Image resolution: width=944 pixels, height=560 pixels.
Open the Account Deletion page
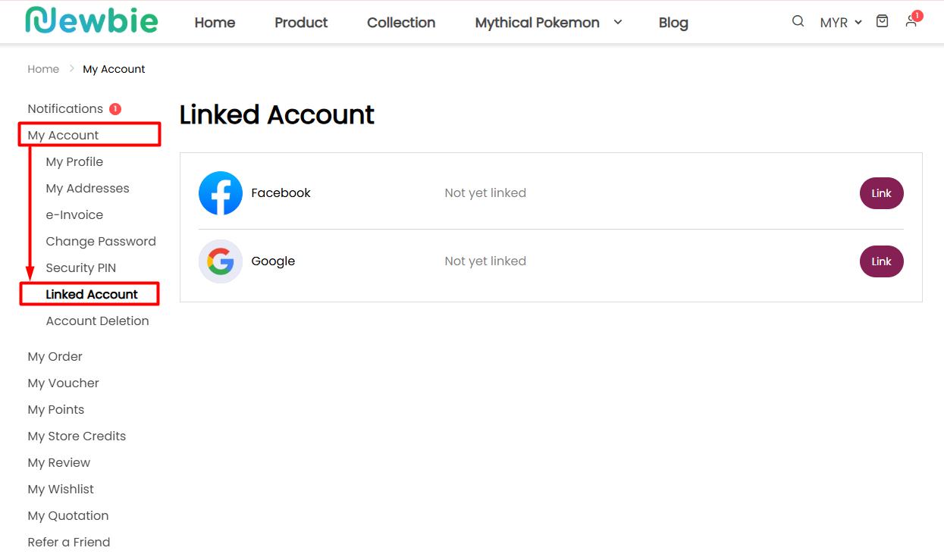(97, 321)
